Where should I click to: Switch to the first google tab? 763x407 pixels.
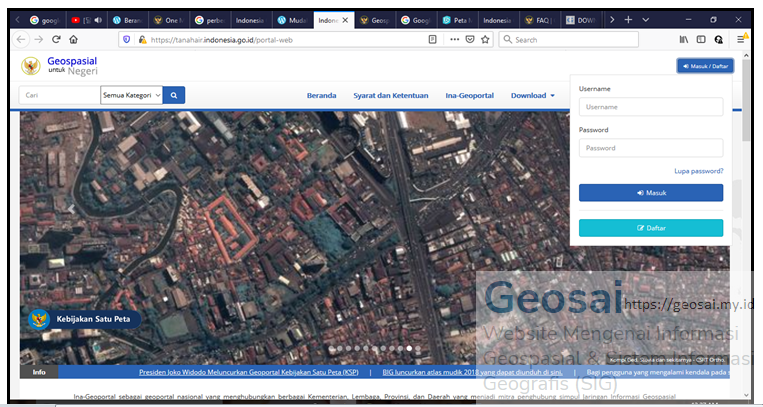[x=45, y=20]
